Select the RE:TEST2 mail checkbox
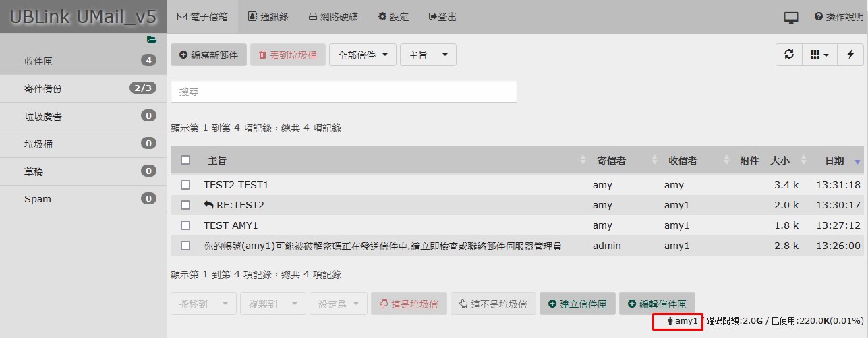868x338 pixels. tap(185, 205)
